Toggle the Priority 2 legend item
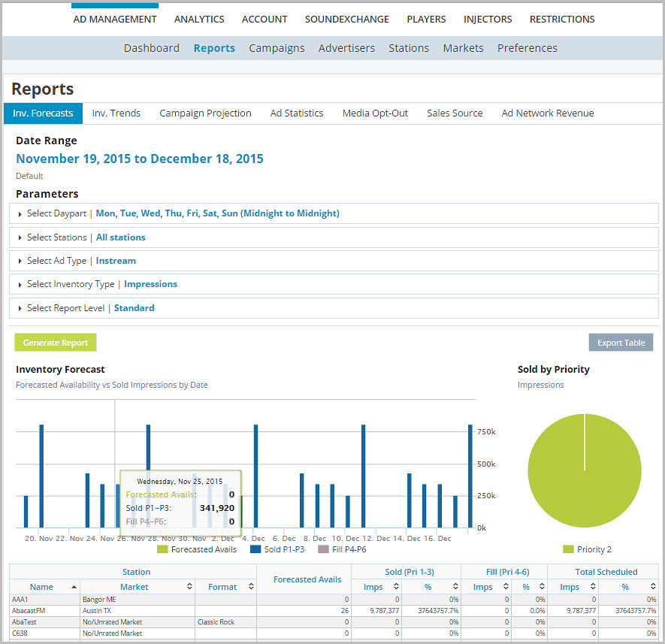This screenshot has height=644, width=665. pos(587,549)
